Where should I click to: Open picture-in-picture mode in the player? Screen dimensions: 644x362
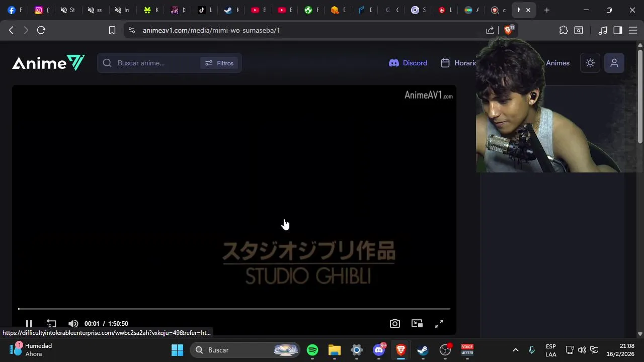coord(417,324)
